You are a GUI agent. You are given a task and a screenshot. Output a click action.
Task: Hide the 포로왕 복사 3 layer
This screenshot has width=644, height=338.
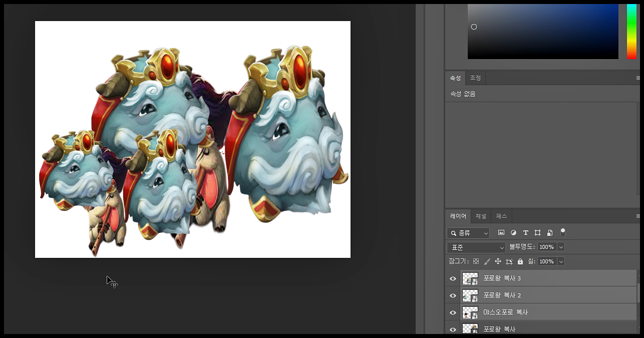tap(453, 278)
